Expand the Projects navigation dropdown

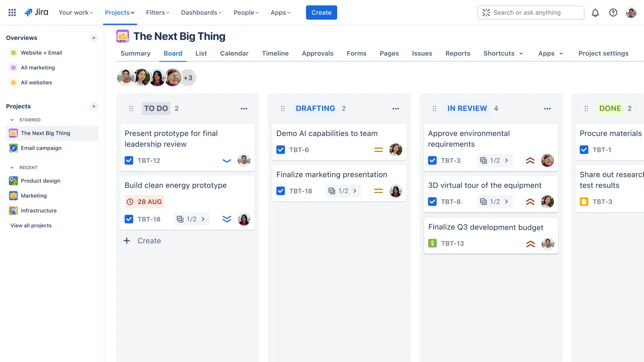pyautogui.click(x=119, y=12)
